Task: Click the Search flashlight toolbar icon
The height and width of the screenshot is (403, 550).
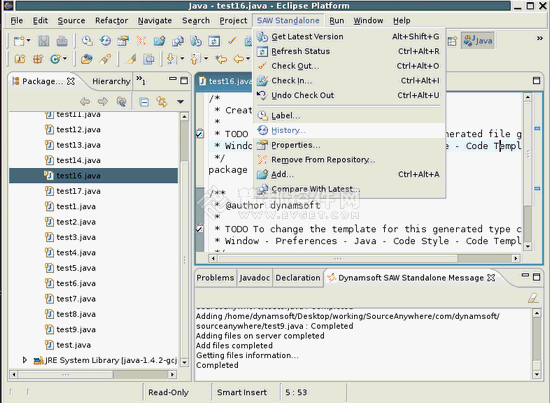Action: [105, 59]
